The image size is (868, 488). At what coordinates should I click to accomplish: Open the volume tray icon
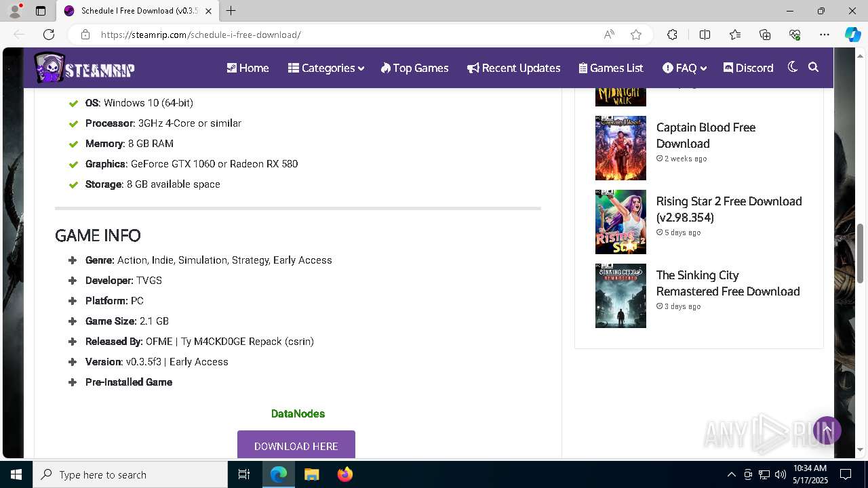click(781, 474)
